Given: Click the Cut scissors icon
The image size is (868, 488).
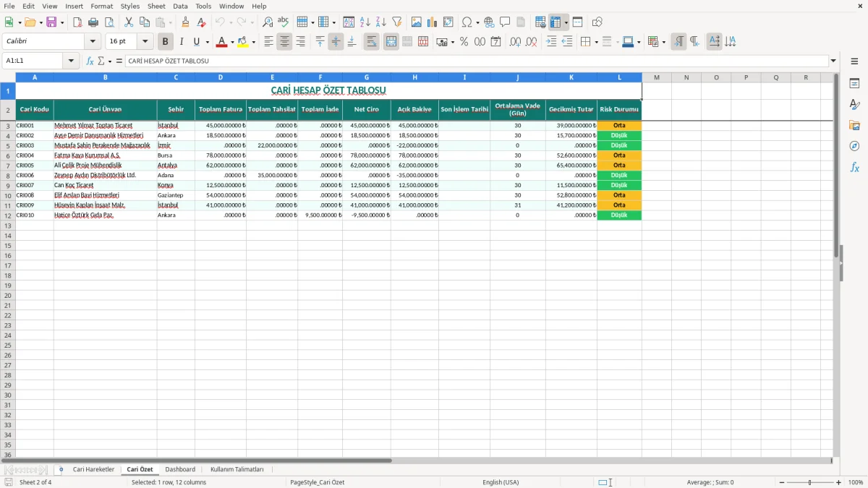Looking at the screenshot, I should tap(129, 22).
